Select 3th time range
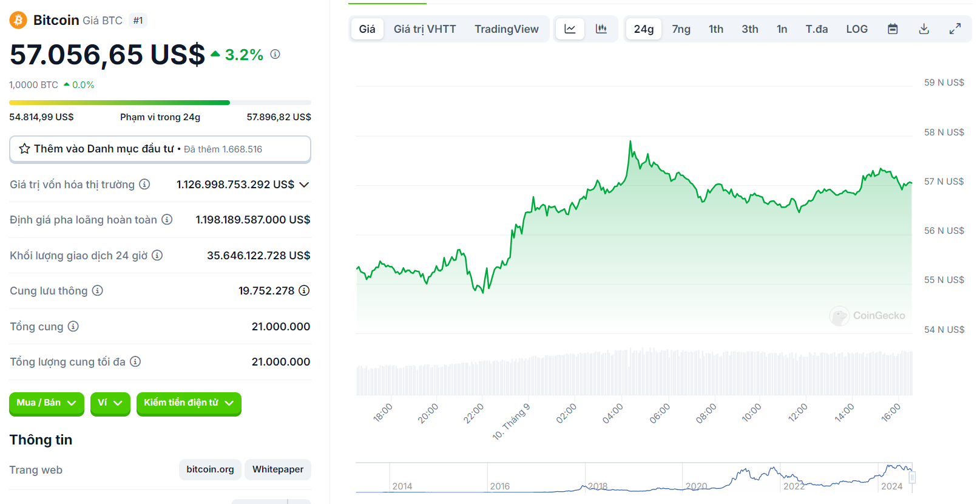Image resolution: width=980 pixels, height=504 pixels. 750,29
